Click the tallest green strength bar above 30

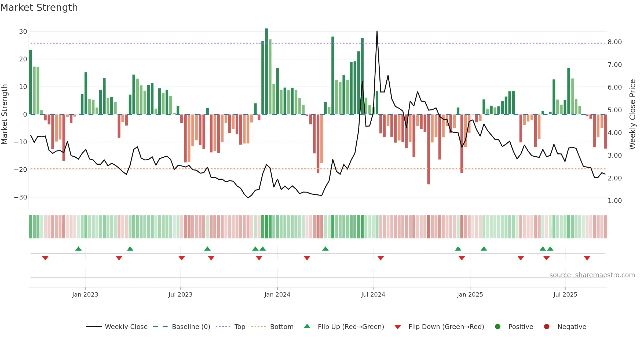pyautogui.click(x=266, y=71)
